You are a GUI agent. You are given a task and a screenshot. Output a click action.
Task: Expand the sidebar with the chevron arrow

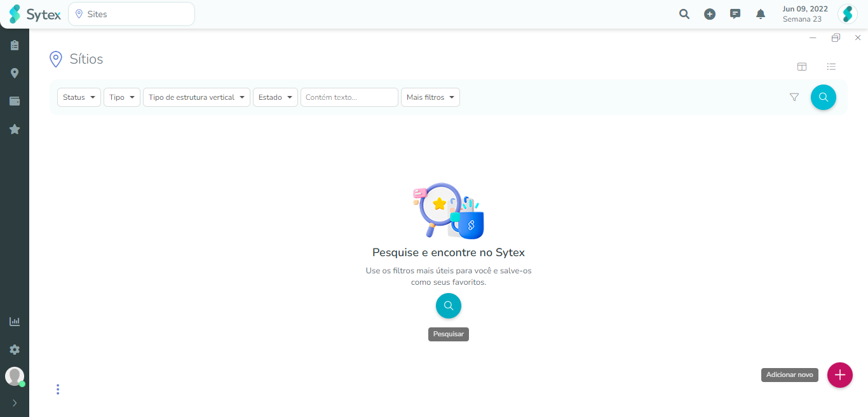point(15,403)
